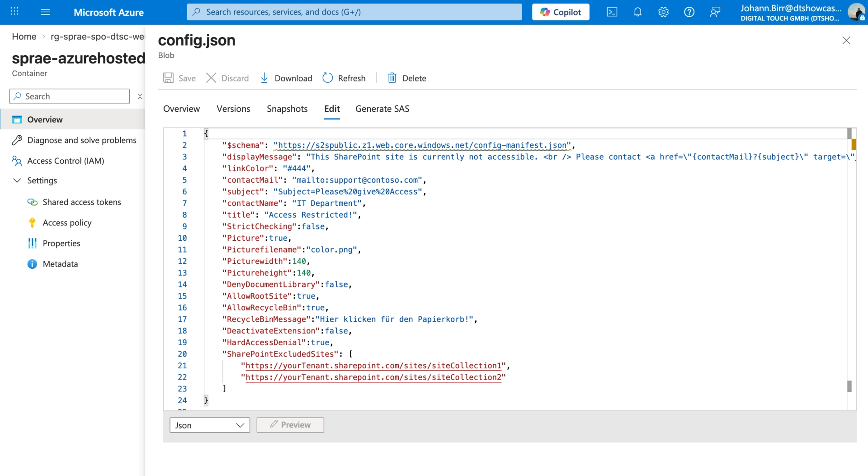
Task: Select the Edit tab
Action: pos(332,109)
